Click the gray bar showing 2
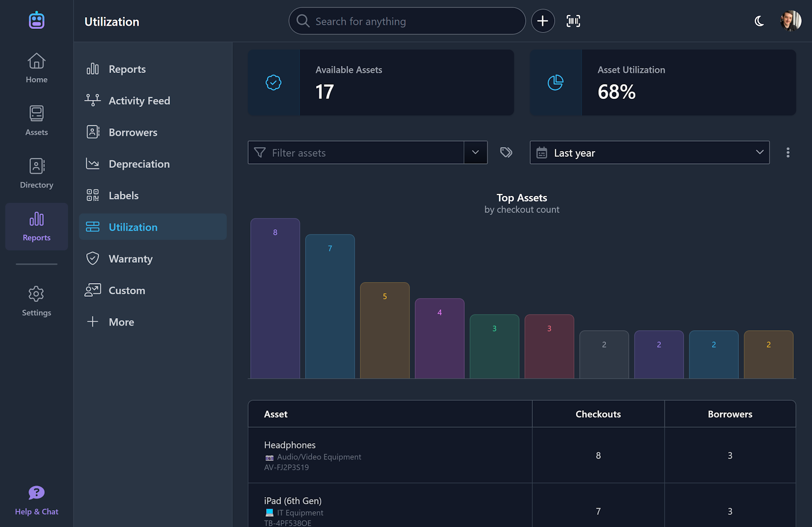The image size is (812, 527). 604,355
